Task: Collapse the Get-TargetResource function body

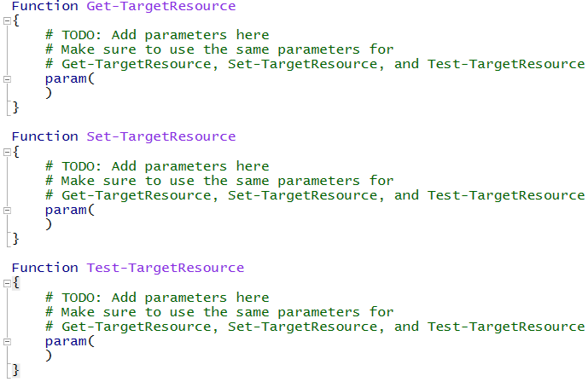Action: pyautogui.click(x=7, y=20)
